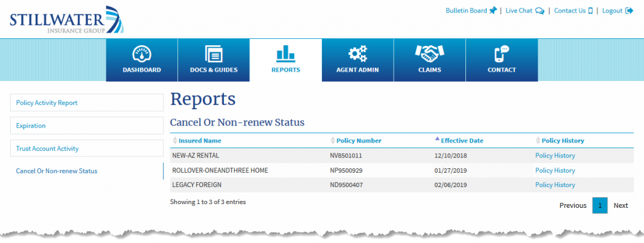Click the Docs & Guides document icon

[x=214, y=54]
